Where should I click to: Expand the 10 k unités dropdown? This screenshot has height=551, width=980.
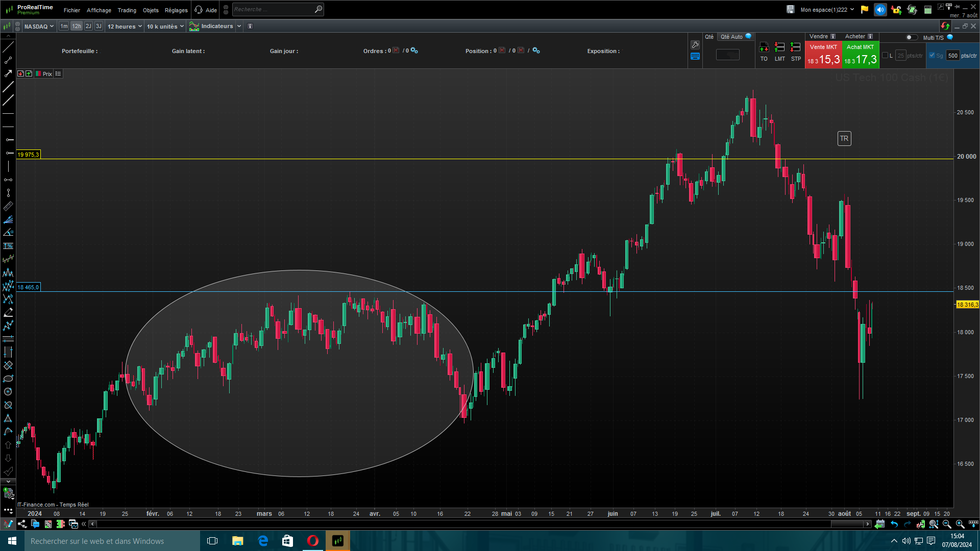click(x=165, y=26)
